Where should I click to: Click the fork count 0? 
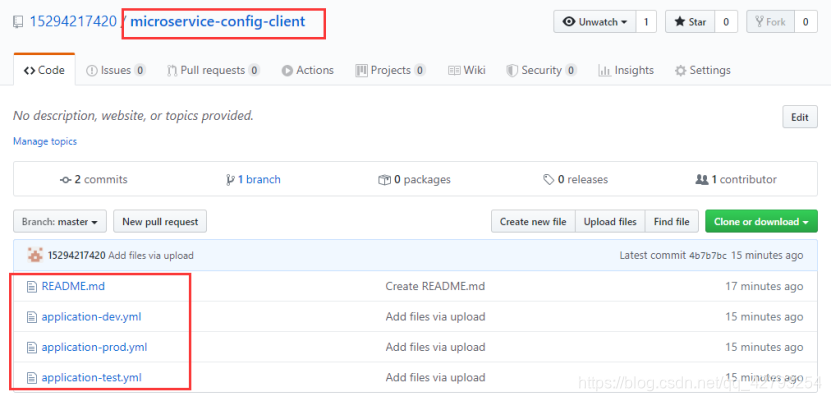[805, 22]
